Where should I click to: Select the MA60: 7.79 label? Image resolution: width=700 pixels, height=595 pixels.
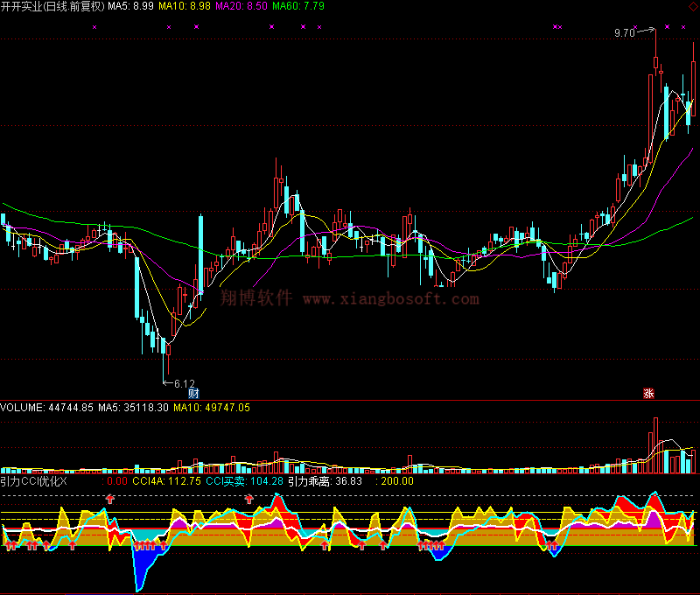click(298, 6)
